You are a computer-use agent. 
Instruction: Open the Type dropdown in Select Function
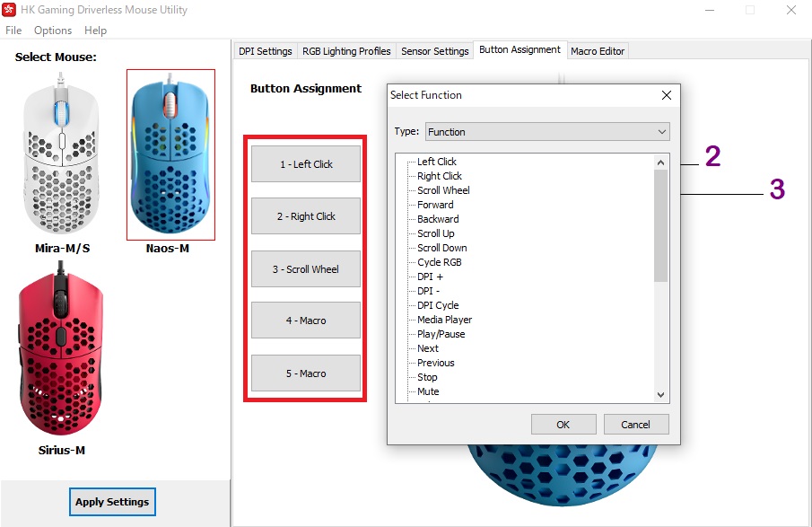(x=547, y=132)
